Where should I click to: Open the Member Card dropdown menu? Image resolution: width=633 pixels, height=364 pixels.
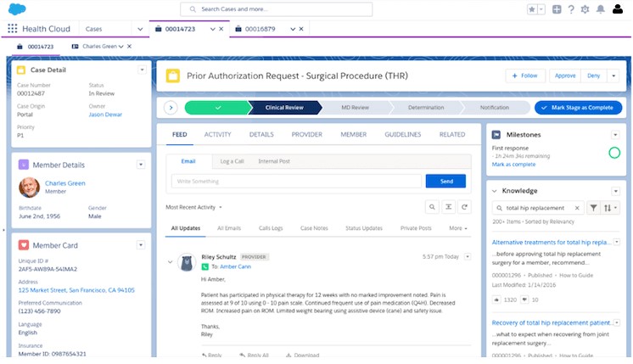tap(141, 245)
